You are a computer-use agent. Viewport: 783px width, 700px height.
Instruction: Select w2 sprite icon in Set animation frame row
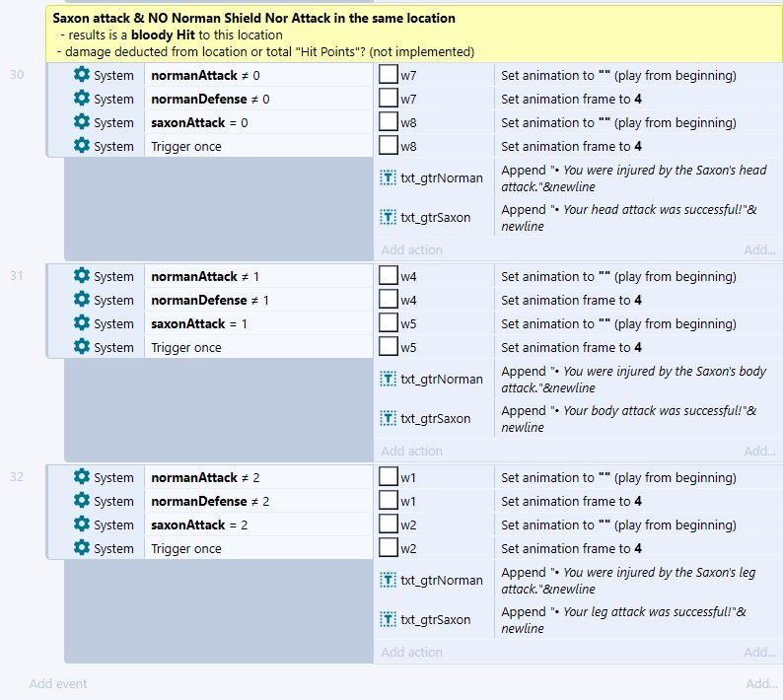(x=388, y=548)
